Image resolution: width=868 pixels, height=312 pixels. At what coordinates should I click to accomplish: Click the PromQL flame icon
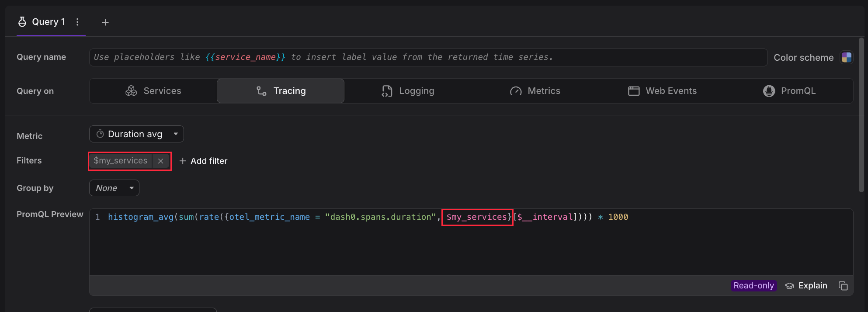coord(769,91)
